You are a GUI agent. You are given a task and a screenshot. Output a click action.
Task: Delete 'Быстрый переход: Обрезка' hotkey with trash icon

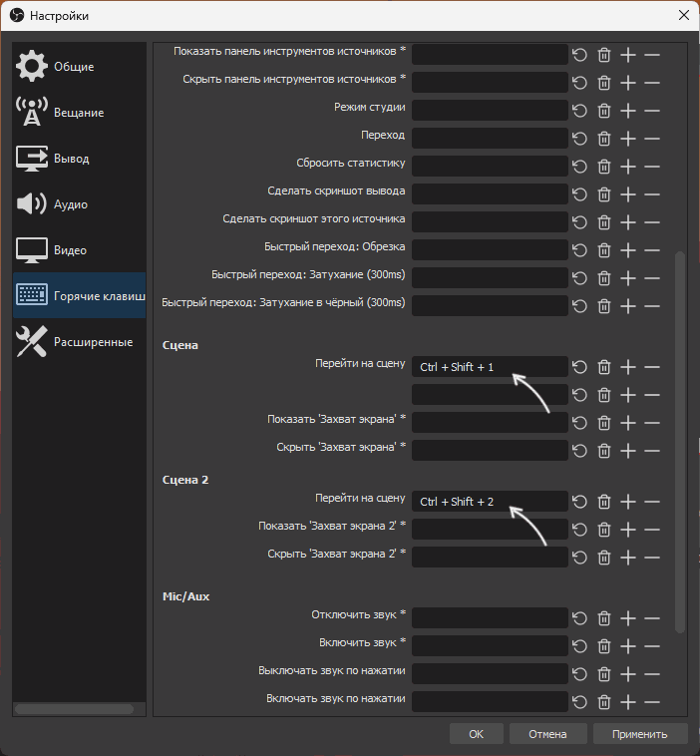click(603, 249)
